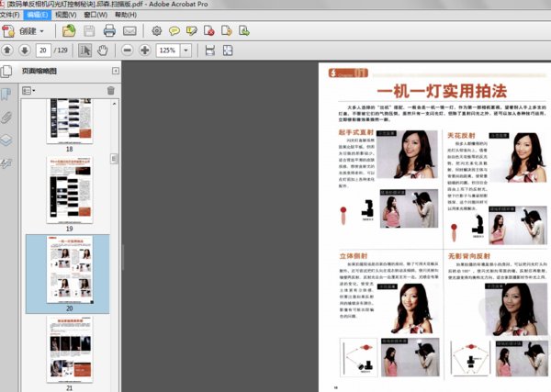551x392 pixels.
Task: Toggle the Hand pan tool
Action: click(104, 50)
